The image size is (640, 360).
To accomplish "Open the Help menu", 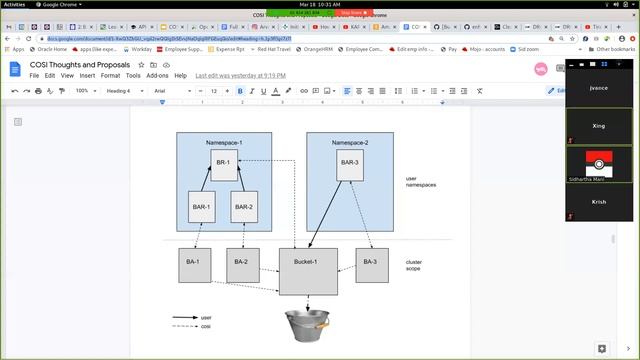I will click(180, 76).
